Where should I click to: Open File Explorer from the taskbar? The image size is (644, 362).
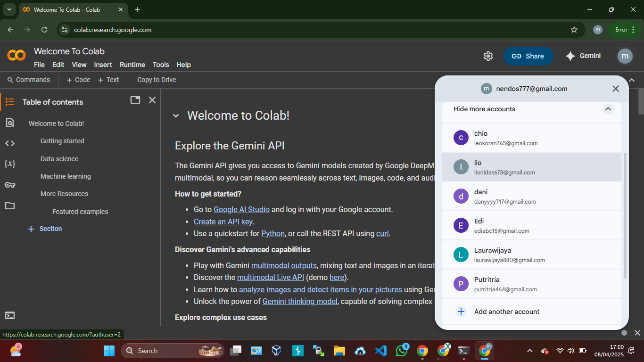[339, 351]
